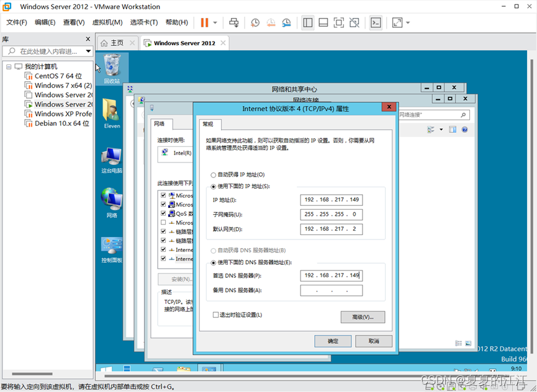The width and height of the screenshot is (537, 392).
Task: Open the stretch mode dropdown arrow
Action: click(x=408, y=23)
